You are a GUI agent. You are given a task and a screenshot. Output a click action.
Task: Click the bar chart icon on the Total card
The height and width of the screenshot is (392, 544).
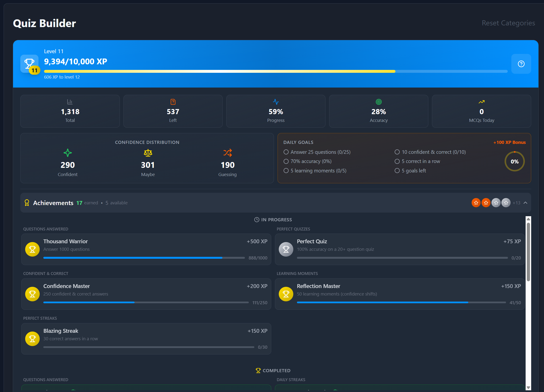(70, 102)
